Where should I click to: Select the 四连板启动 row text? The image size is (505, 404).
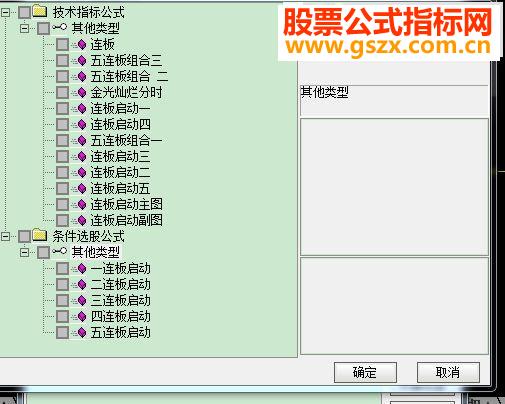(121, 316)
